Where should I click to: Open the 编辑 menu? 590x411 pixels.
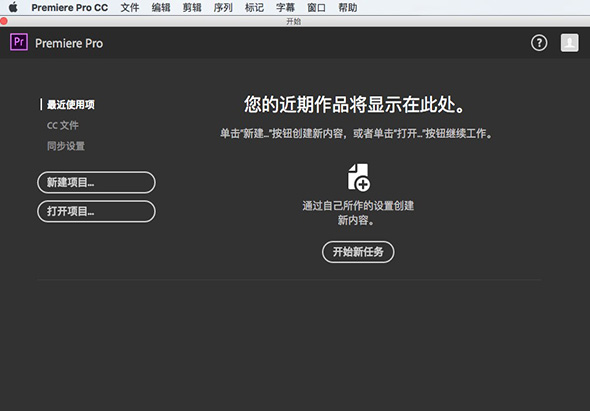pyautogui.click(x=161, y=8)
